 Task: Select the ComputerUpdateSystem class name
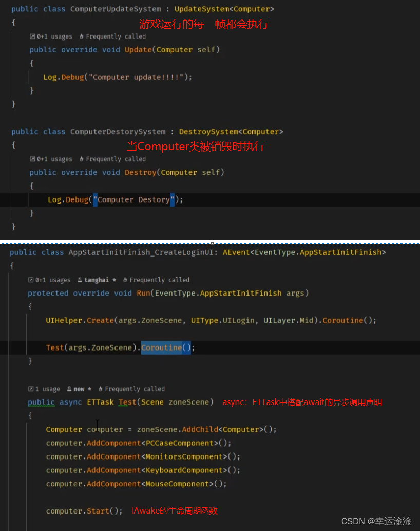coord(116,9)
